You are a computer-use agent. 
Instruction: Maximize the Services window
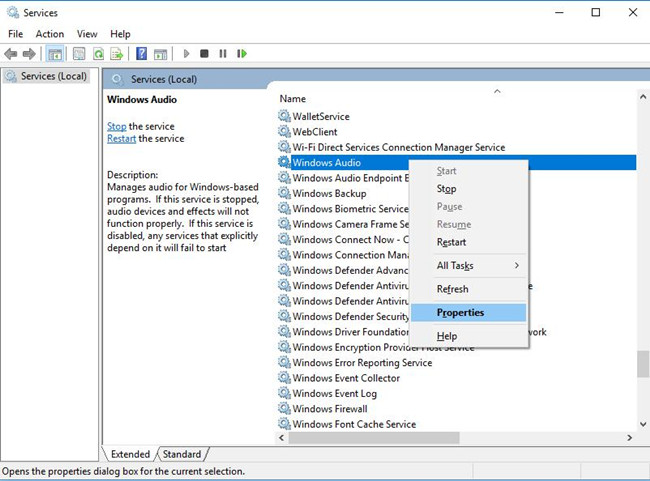click(596, 12)
